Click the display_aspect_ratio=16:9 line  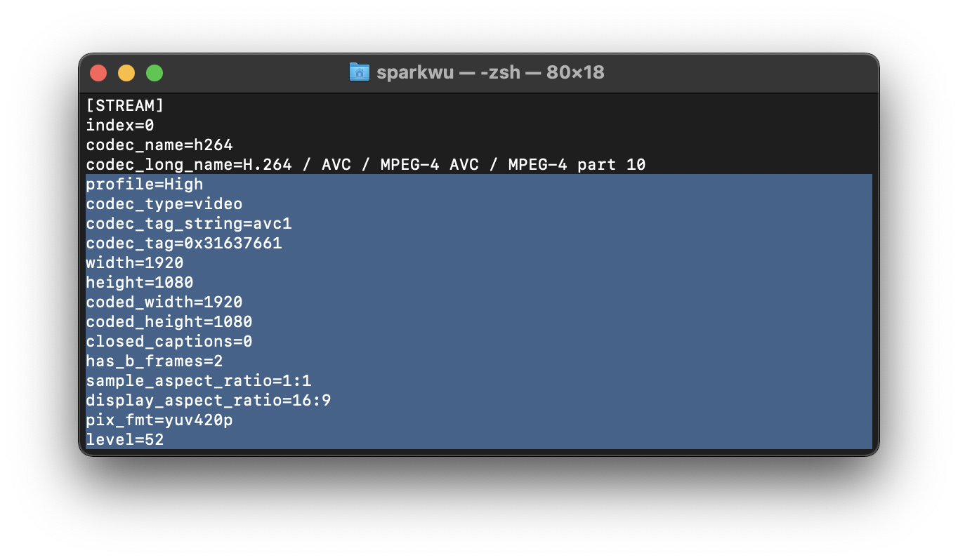(x=209, y=401)
